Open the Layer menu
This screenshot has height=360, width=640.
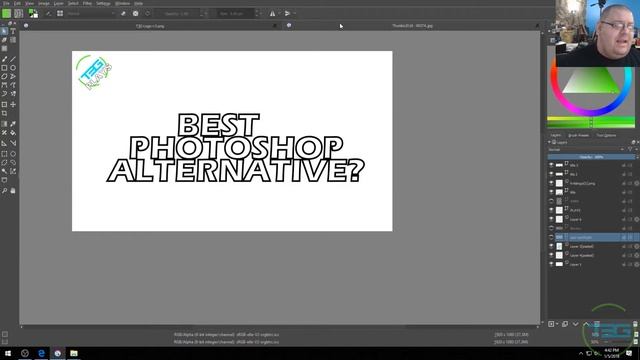[x=59, y=3]
